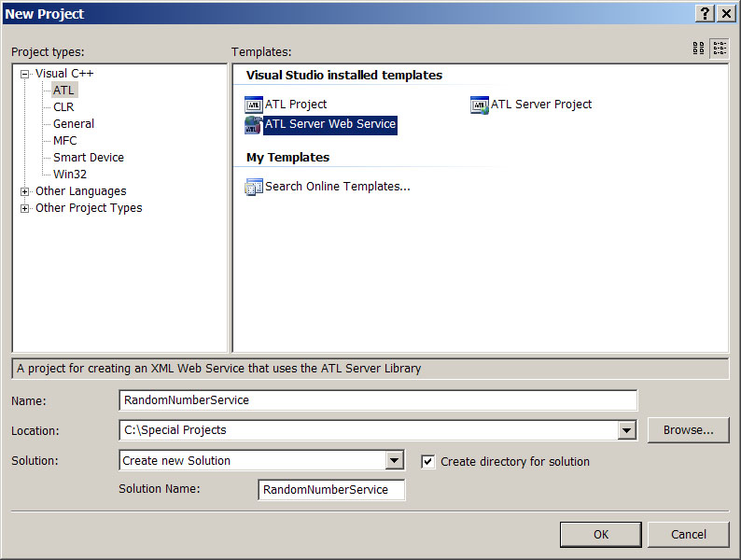Expand the Other Languages node

(x=24, y=191)
